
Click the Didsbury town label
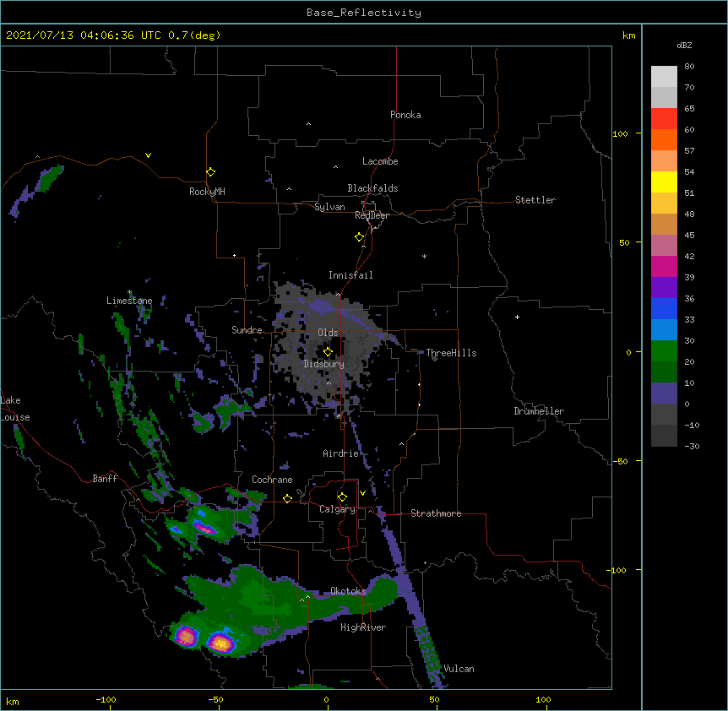coord(324,364)
